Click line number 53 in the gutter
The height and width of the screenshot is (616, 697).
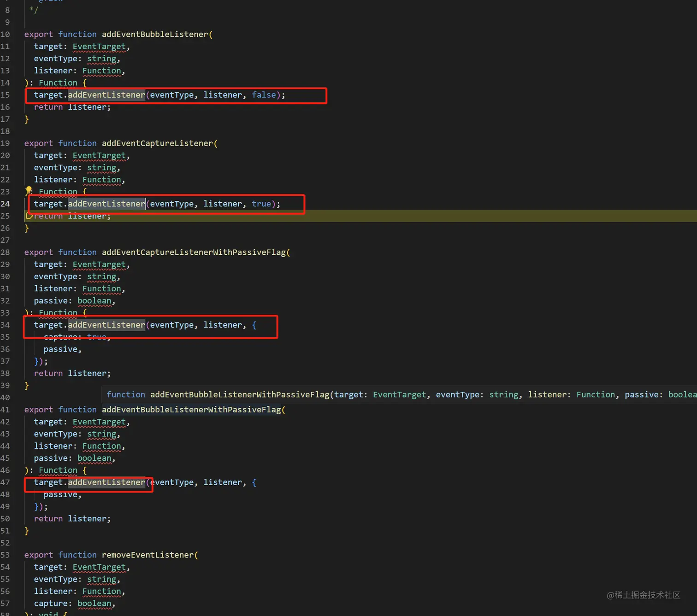(x=5, y=555)
